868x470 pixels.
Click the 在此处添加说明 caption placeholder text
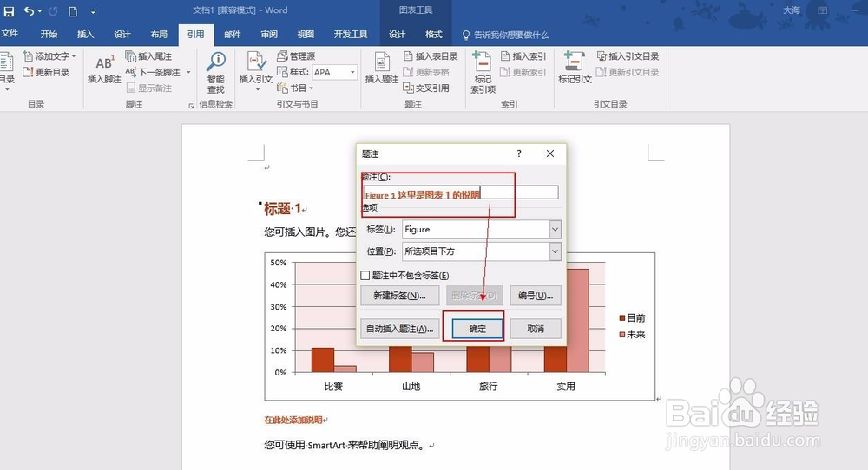pos(293,420)
